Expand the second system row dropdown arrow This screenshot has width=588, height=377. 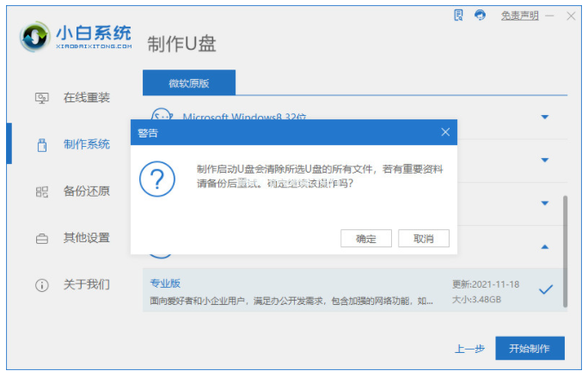point(544,160)
